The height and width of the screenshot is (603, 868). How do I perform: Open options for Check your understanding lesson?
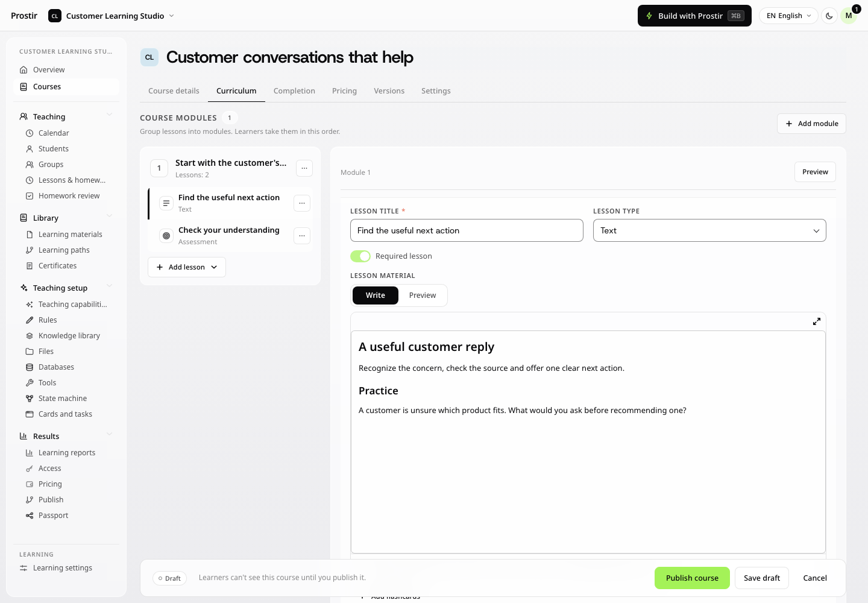[x=302, y=236]
